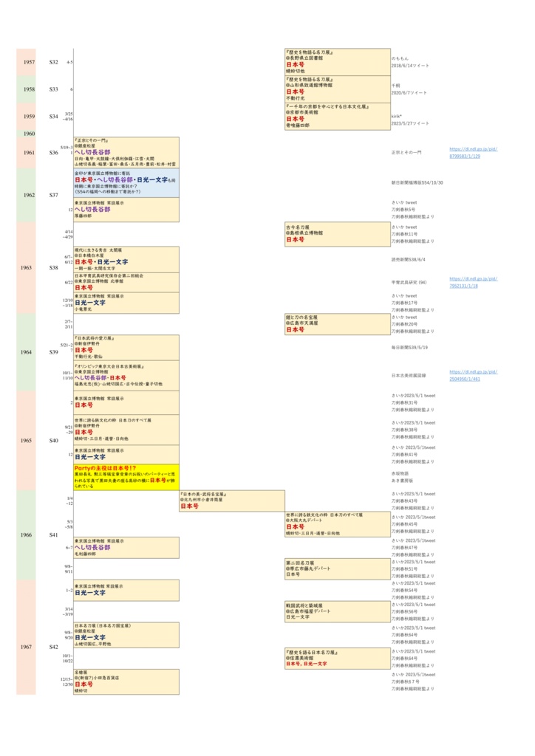Image resolution: width=535 pixels, height=756 pixels.
Task: Select the S33 era label
Action: [53, 89]
